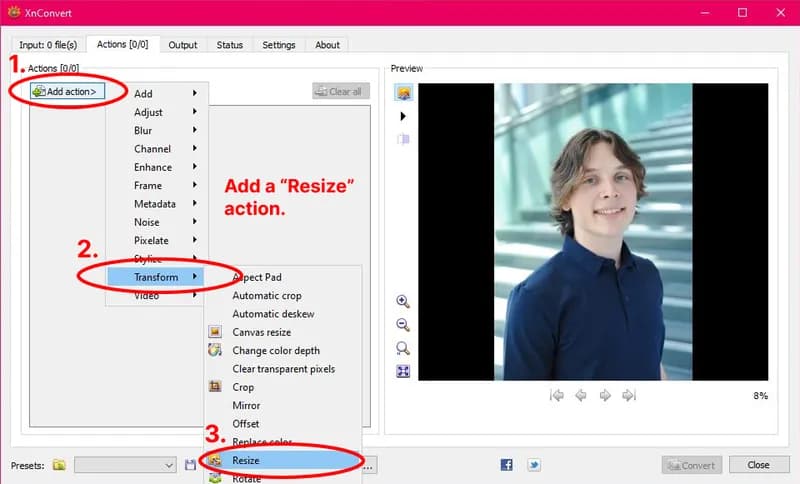Click the XnConvert app logo icon
This screenshot has width=800, height=484.
pyautogui.click(x=14, y=12)
